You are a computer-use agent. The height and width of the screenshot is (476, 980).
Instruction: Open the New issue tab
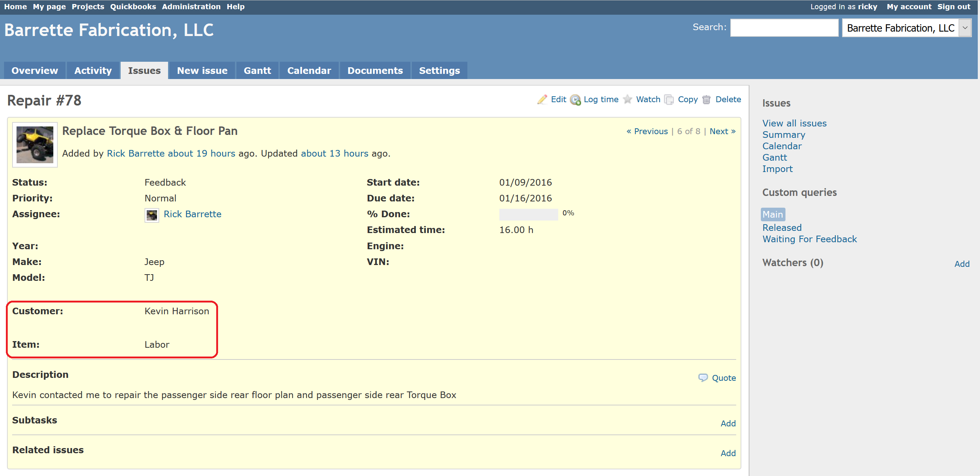(202, 71)
